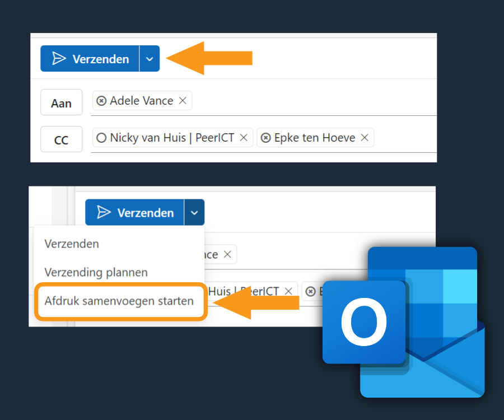Click the presence circle beside Epke ten Hoeve

[265, 137]
